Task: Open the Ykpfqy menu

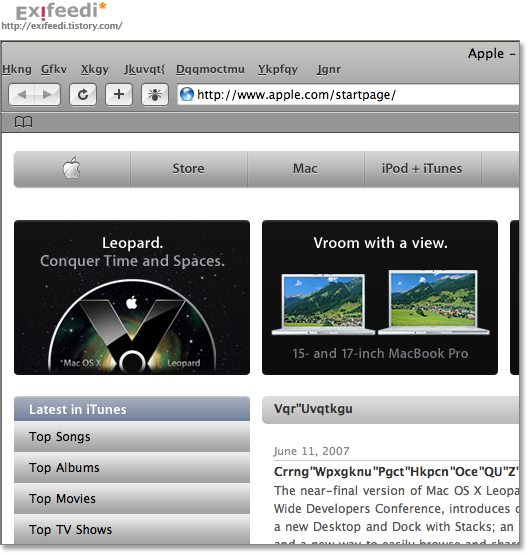Action: 278,69
